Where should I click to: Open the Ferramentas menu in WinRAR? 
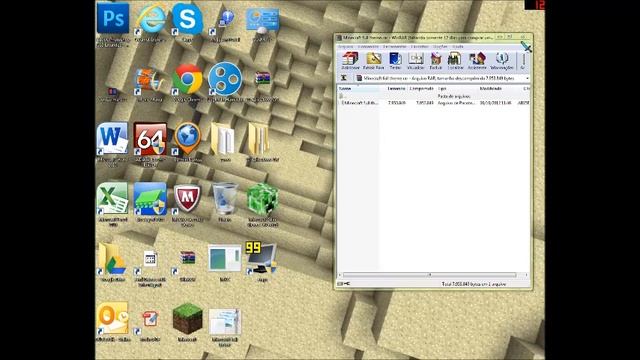[x=394, y=47]
